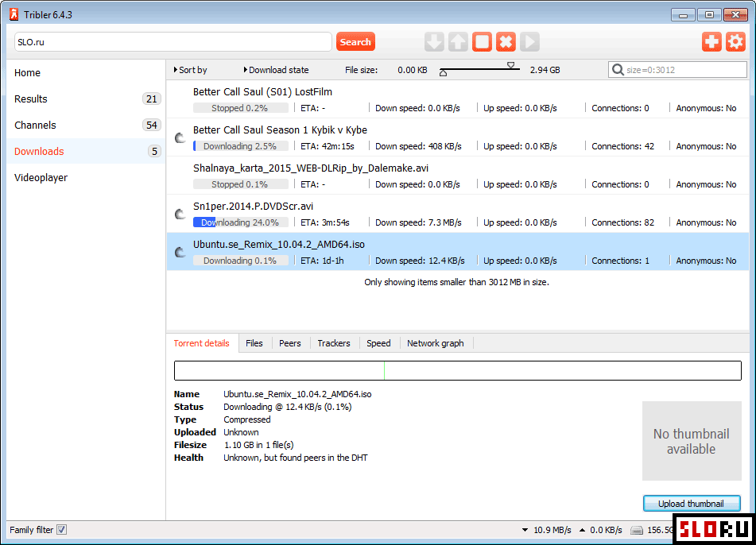This screenshot has height=545, width=756.
Task: Click the Downloading 24.0% progress bar
Action: (x=241, y=222)
